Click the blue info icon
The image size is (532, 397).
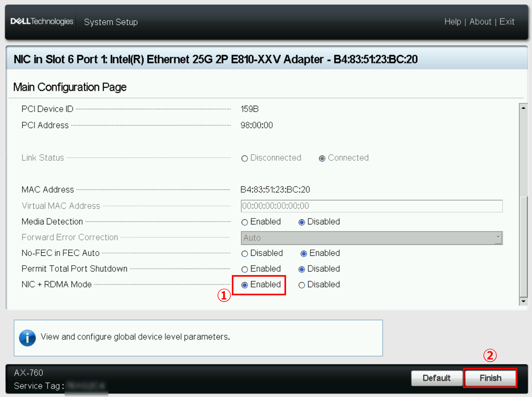(27, 338)
